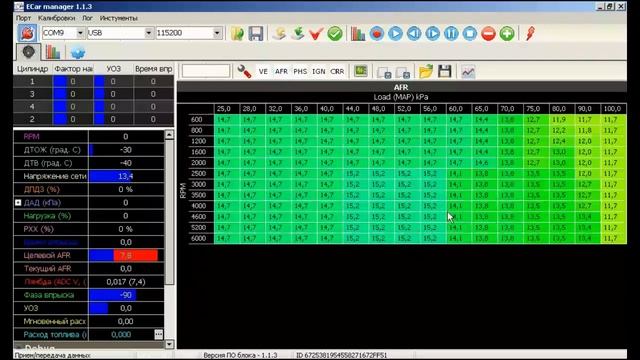Screen dimensions: 640x360
Task: Click the green circle checkmark icon
Action: click(x=335, y=33)
